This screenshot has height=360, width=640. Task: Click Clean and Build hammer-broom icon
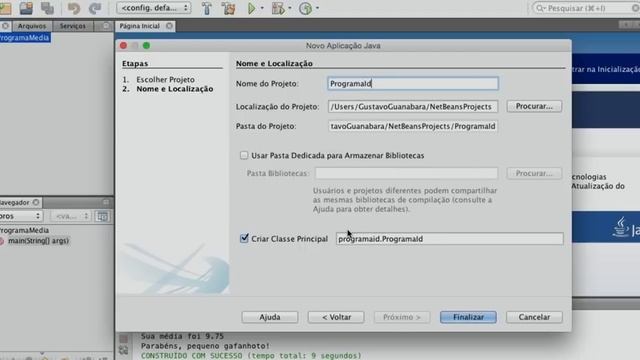point(229,8)
